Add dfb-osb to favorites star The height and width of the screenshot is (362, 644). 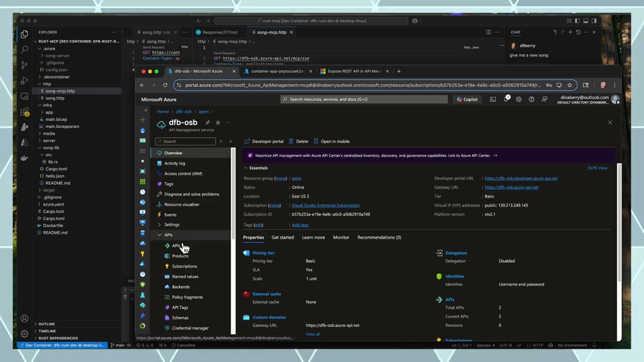218,122
